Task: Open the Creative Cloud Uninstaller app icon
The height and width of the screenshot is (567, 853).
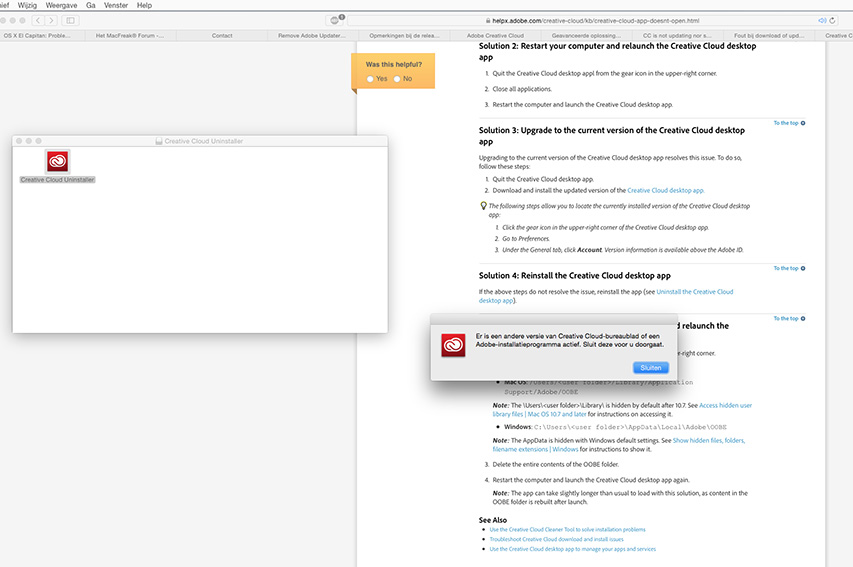Action: [x=57, y=161]
